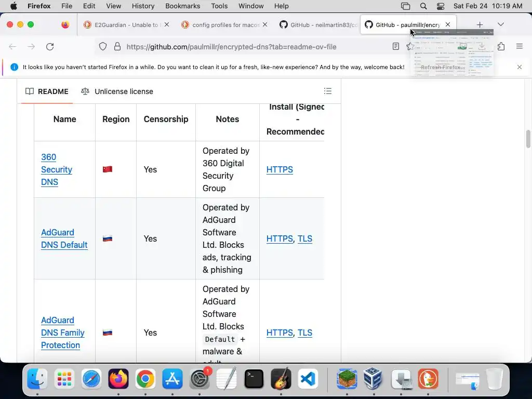532x399 pixels.
Task: Open the AdGuard DNS Default link
Action: [x=64, y=238]
